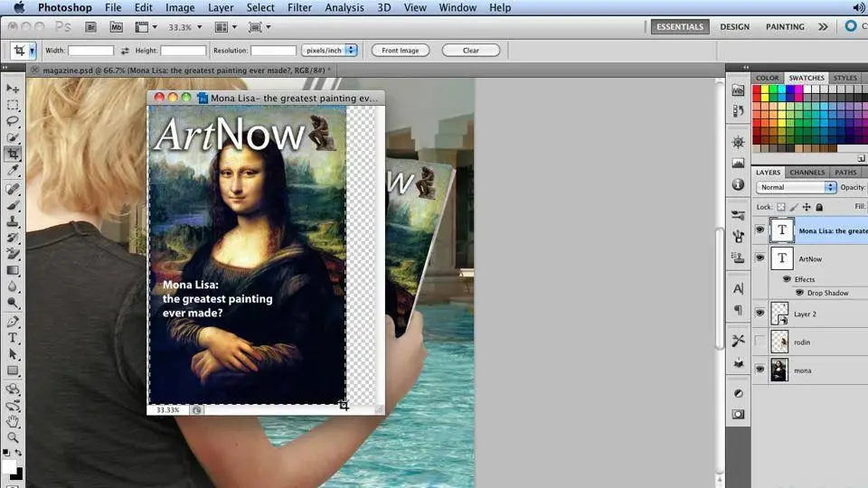Swap width and height values

[125, 51]
